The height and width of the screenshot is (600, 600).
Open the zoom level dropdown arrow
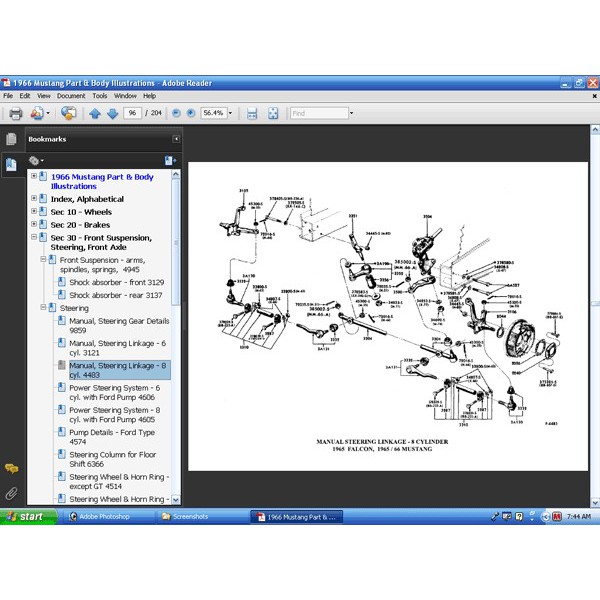pos(230,113)
